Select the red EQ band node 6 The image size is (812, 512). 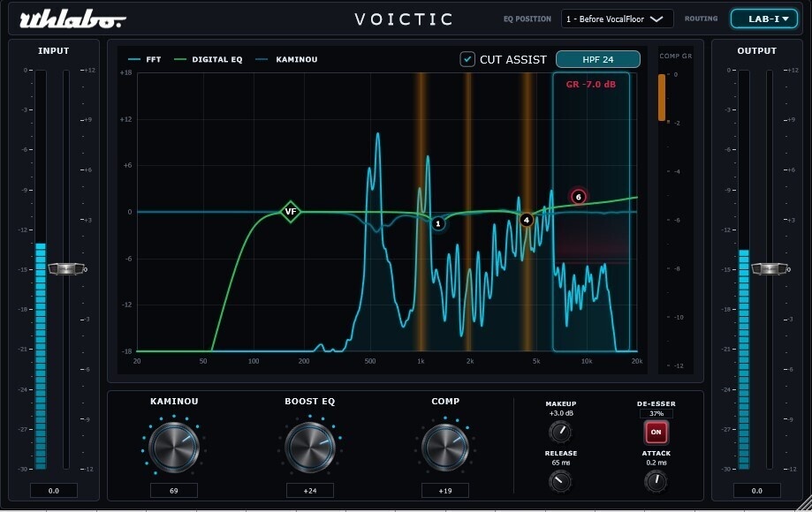pos(579,197)
